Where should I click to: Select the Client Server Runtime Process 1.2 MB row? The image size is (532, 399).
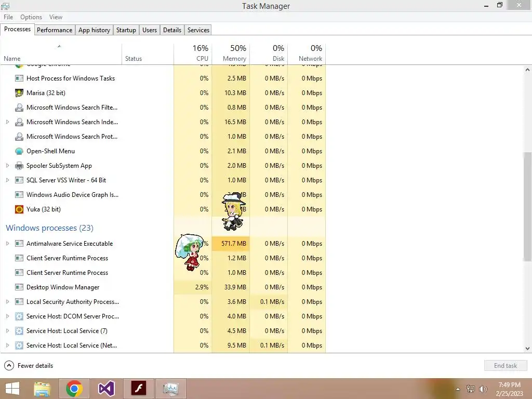[163, 258]
